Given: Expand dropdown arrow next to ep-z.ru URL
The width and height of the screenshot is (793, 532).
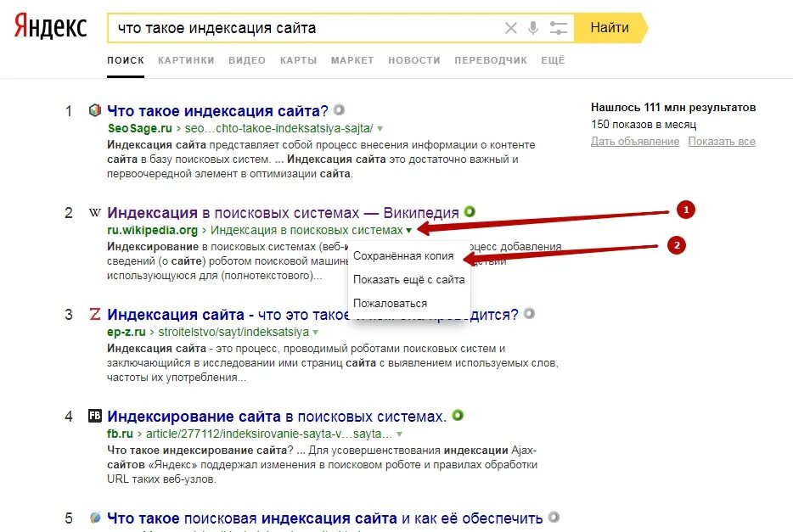Looking at the screenshot, I should (x=315, y=333).
